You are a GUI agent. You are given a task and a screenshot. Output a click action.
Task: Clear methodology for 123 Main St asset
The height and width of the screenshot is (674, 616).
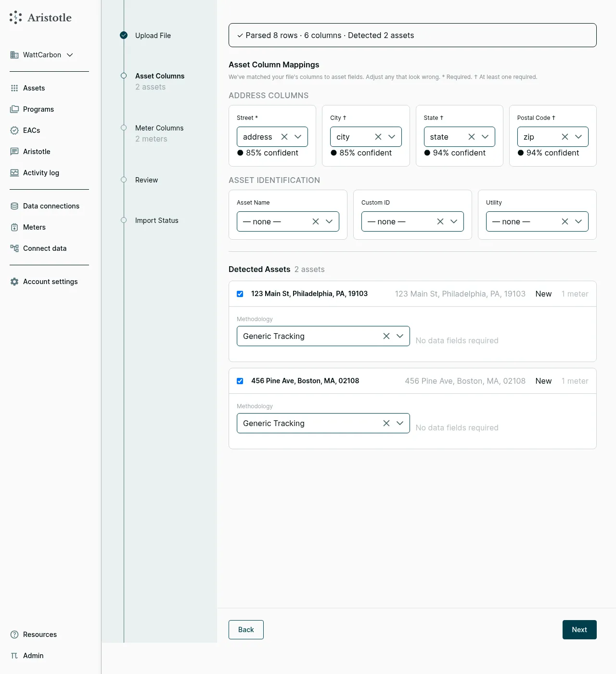coord(386,336)
